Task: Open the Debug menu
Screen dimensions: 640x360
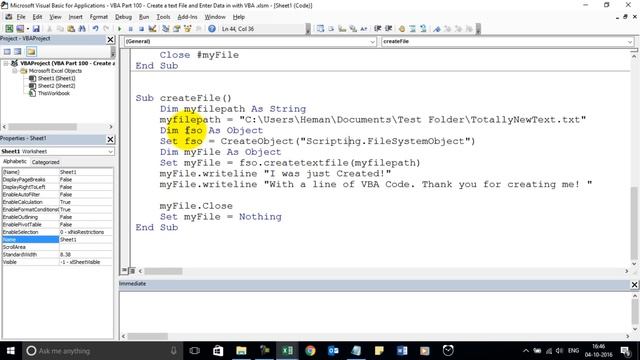Action: pos(123,17)
